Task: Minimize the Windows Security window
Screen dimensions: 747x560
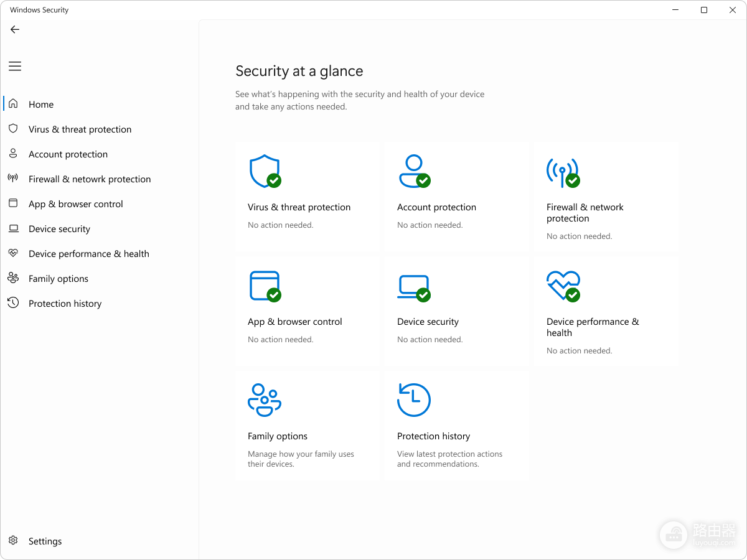Action: pos(675,10)
